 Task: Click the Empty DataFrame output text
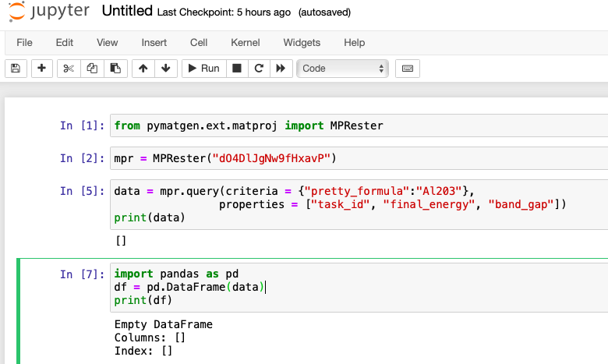coord(163,324)
